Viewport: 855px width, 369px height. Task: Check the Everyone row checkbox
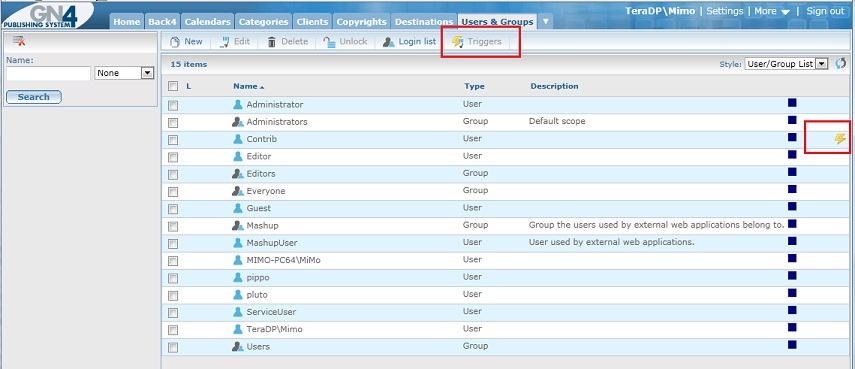click(x=173, y=191)
